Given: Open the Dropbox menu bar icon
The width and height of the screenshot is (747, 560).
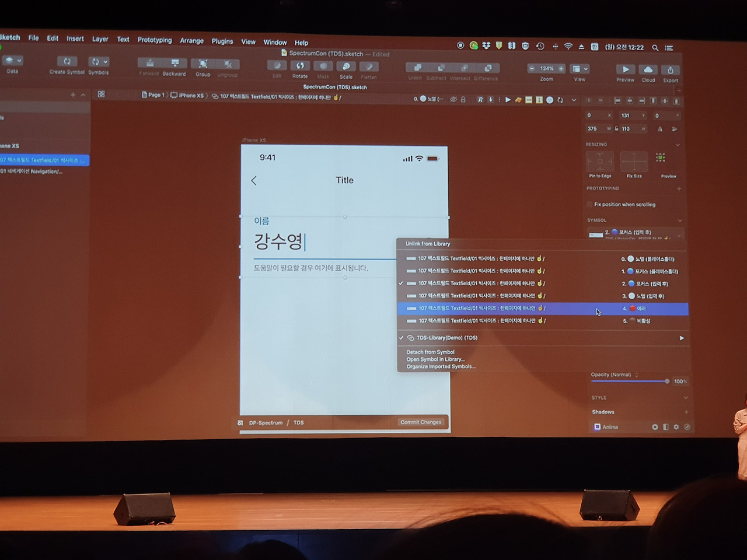Looking at the screenshot, I should click(486, 45).
